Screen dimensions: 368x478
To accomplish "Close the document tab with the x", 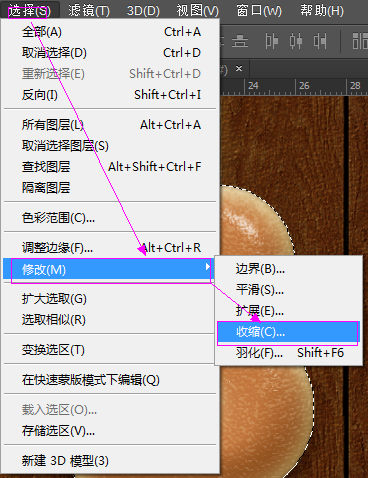I will pyautogui.click(x=239, y=69).
